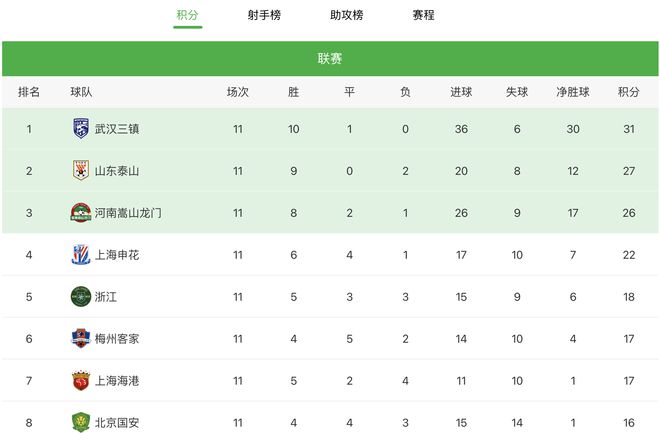Image resolution: width=660 pixels, height=442 pixels.
Task: Click the Shandong Taishan team logo
Action: click(x=81, y=170)
